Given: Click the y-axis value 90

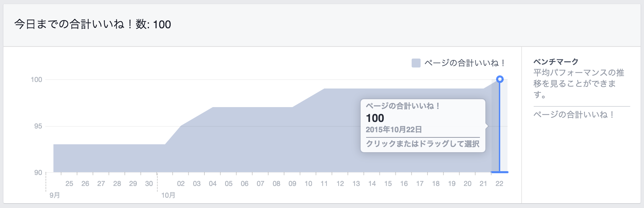Looking at the screenshot, I should click(x=38, y=173).
